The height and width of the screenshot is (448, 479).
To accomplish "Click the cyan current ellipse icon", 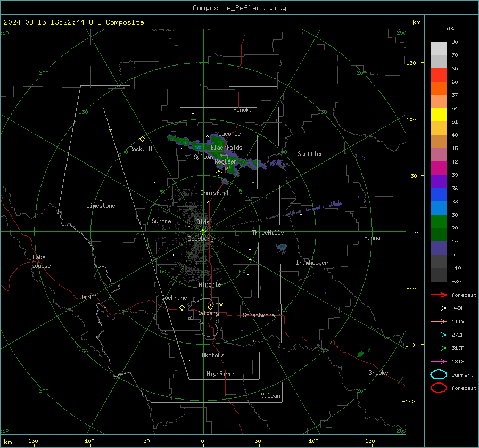I will coord(439,374).
